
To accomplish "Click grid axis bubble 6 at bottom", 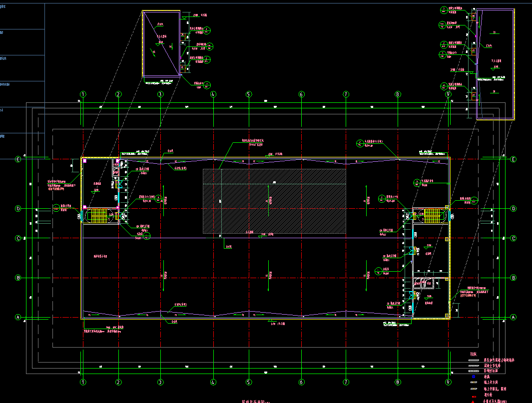I will tap(301, 382).
